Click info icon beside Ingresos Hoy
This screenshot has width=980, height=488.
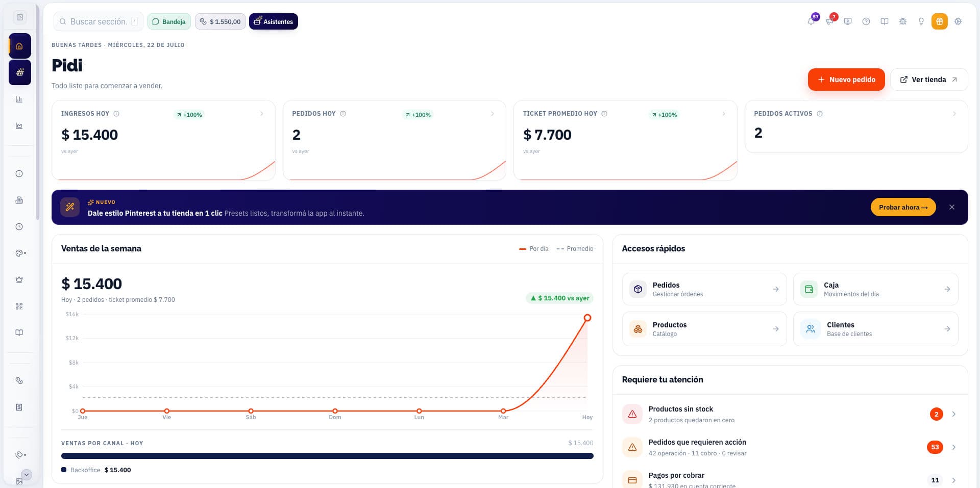116,114
